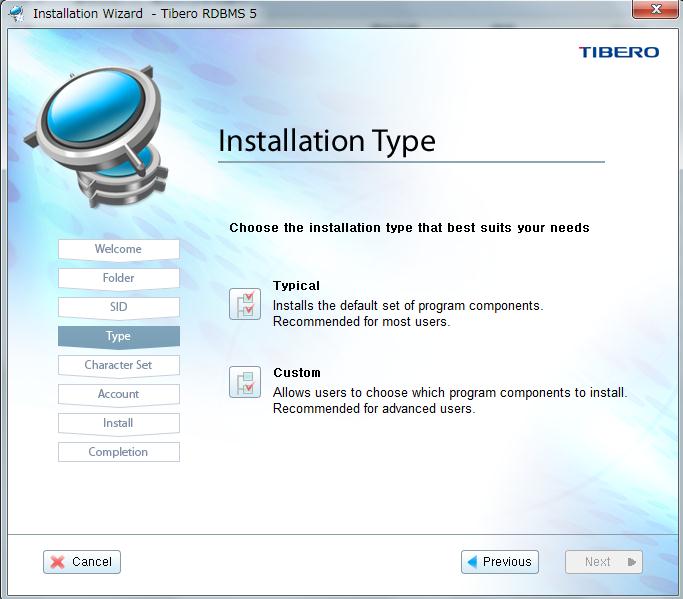
Task: Click 'Choose the installation type' instruction text
Action: click(409, 228)
